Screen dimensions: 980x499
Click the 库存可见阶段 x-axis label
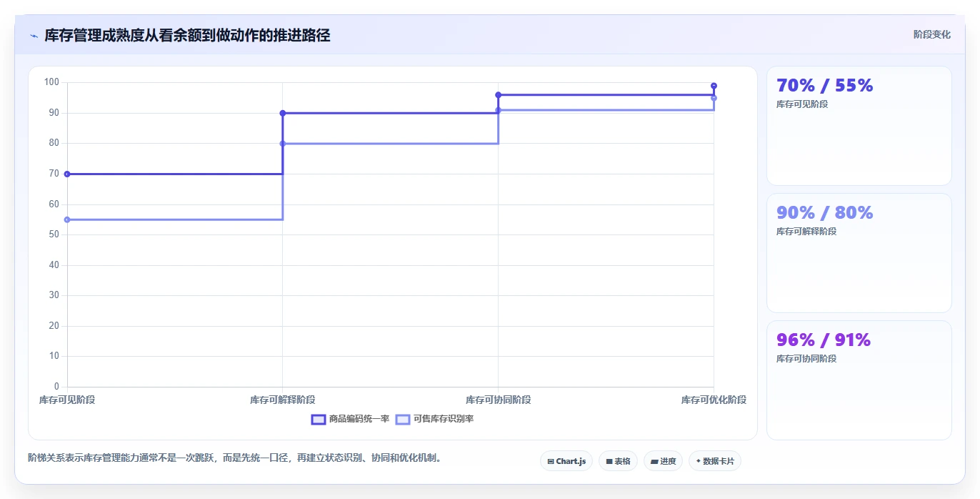[x=67, y=400]
